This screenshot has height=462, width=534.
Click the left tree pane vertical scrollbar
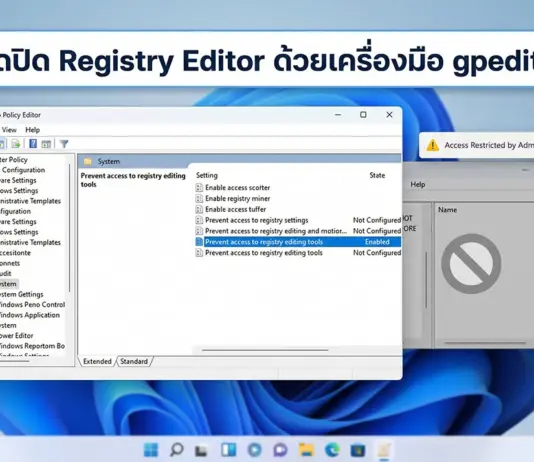pos(70,228)
